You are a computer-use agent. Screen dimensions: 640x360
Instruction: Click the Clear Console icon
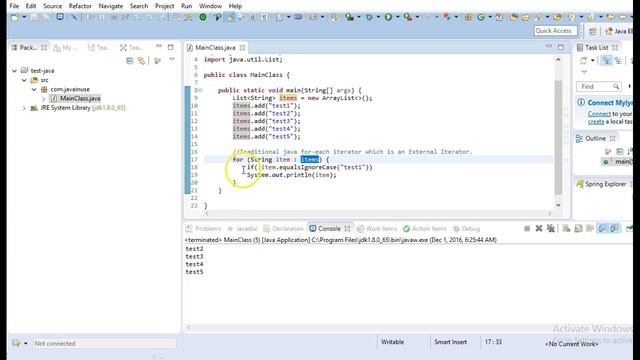coord(567,229)
